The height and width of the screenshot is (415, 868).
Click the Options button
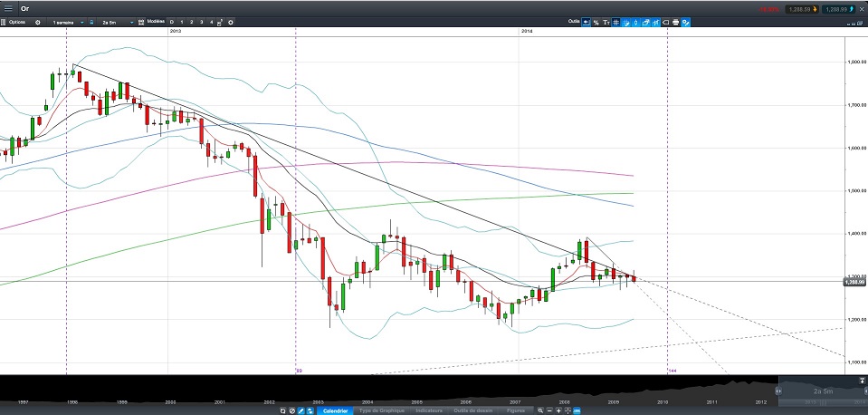point(17,21)
